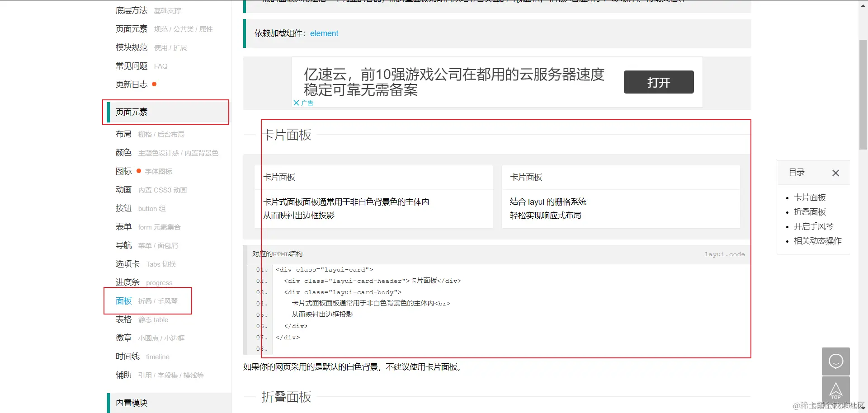Expand the 页面元素 section header
Viewport: 868px width, 413px height.
point(132,112)
